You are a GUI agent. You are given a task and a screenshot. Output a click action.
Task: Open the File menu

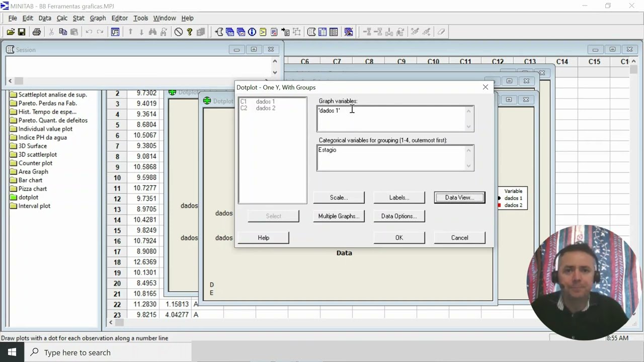(13, 18)
